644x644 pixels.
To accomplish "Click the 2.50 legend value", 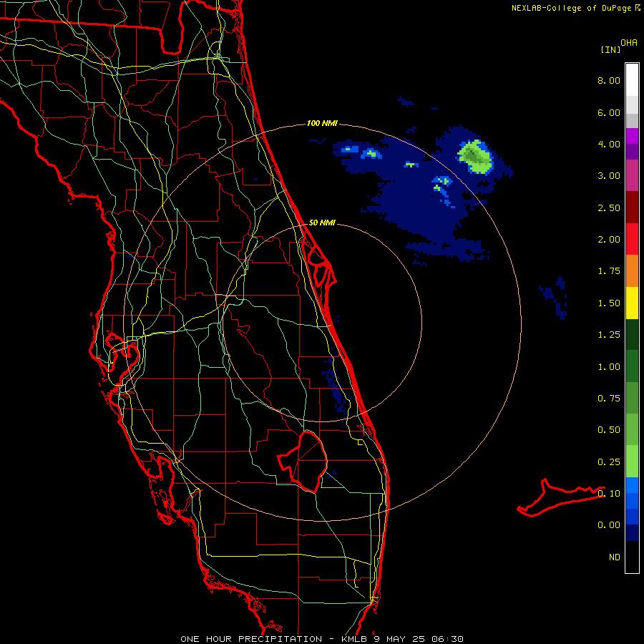I will click(609, 208).
